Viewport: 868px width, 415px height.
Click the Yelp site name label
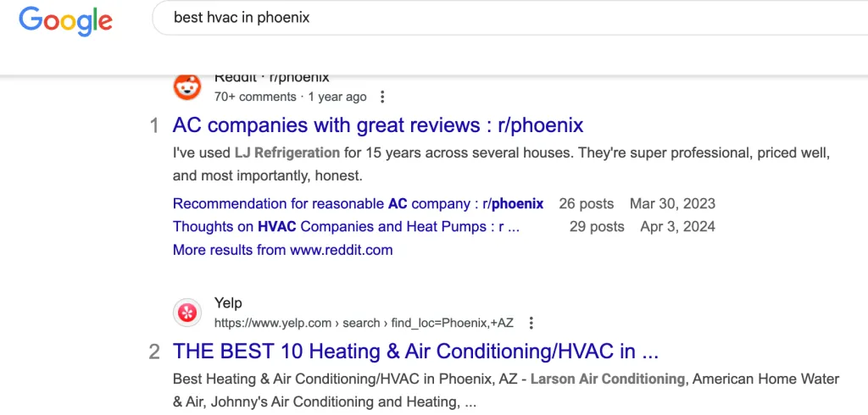click(x=228, y=303)
